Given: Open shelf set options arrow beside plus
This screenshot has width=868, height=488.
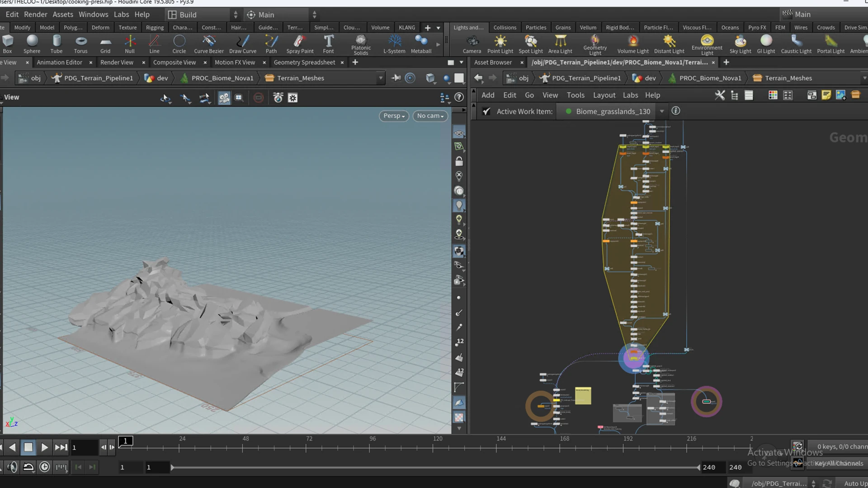Looking at the screenshot, I should (x=438, y=28).
